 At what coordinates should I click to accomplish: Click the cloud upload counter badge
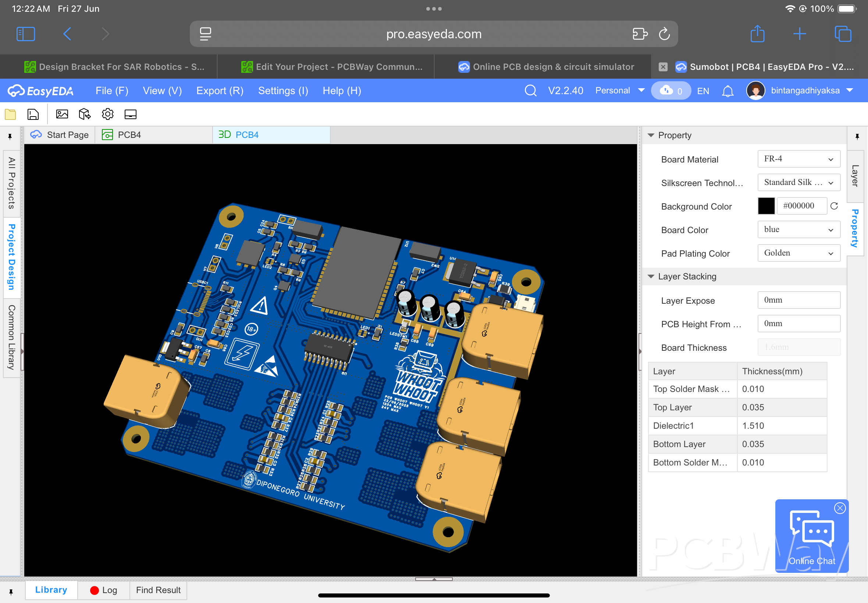click(x=671, y=91)
